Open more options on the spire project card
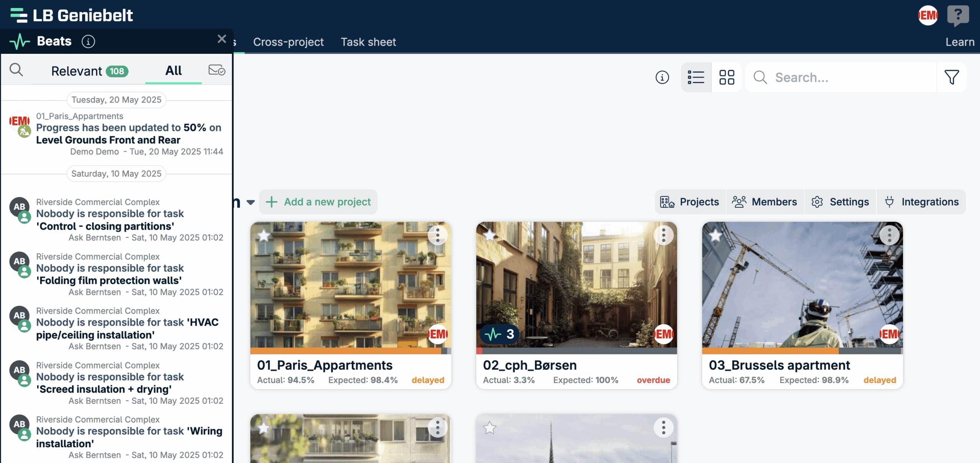 coord(663,428)
